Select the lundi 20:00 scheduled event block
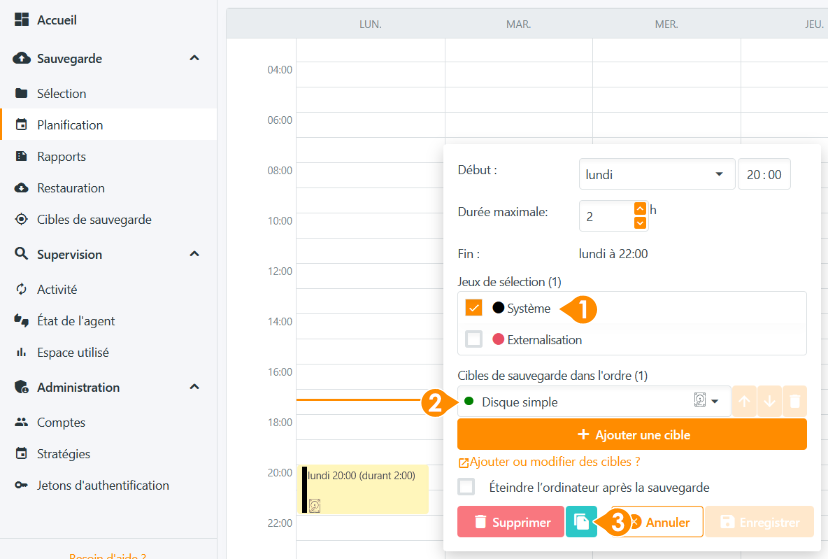Screen dimensions: 828x559 tap(364, 489)
